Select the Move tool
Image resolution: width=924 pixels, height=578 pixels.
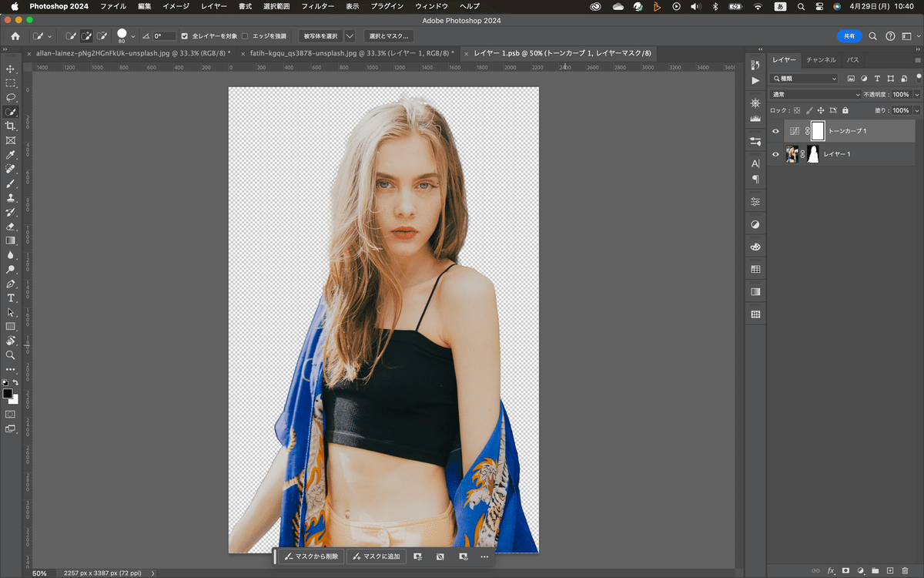(x=11, y=69)
